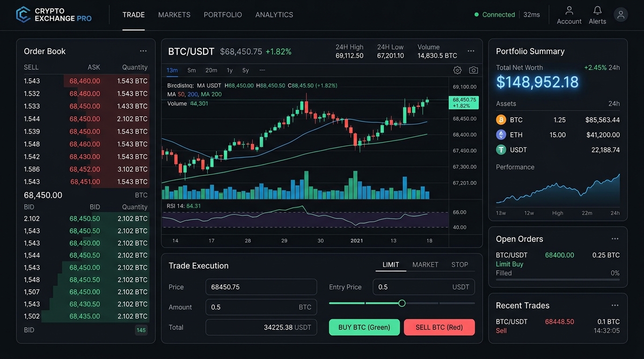Click the Performance sparkline chart

pos(558,190)
